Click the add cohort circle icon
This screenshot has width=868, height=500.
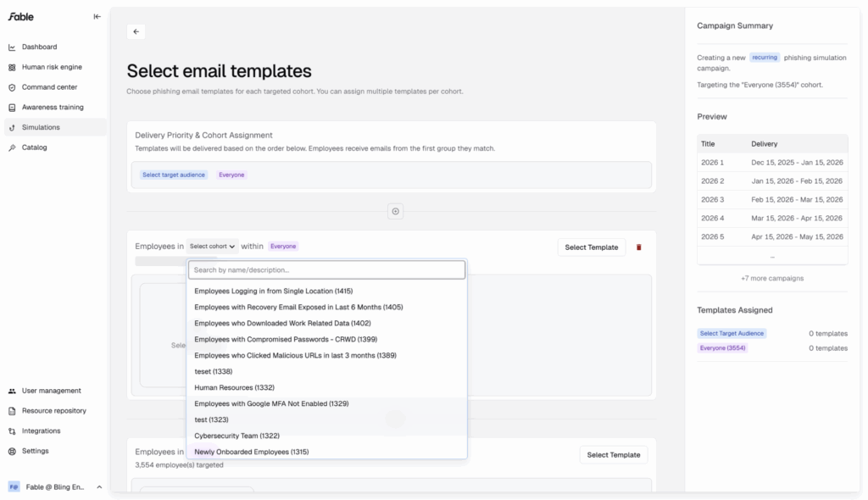(395, 212)
